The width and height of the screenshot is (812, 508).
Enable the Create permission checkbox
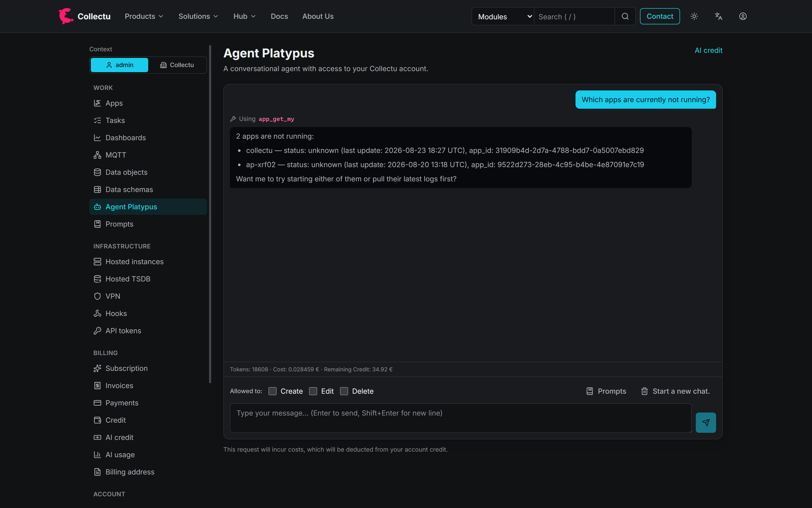coord(273,391)
